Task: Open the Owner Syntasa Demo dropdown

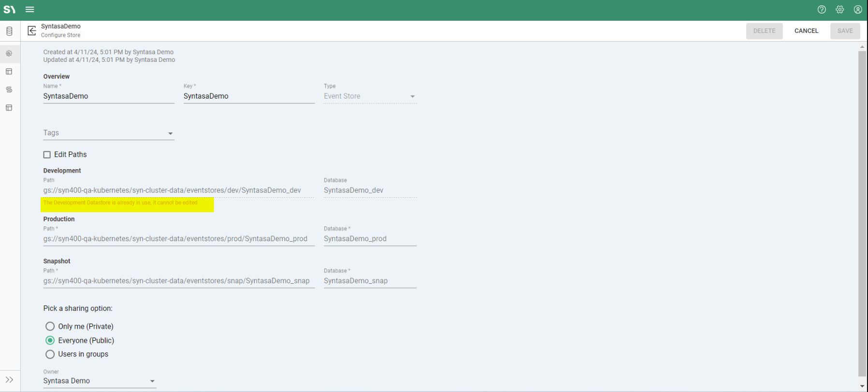Action: pos(99,381)
